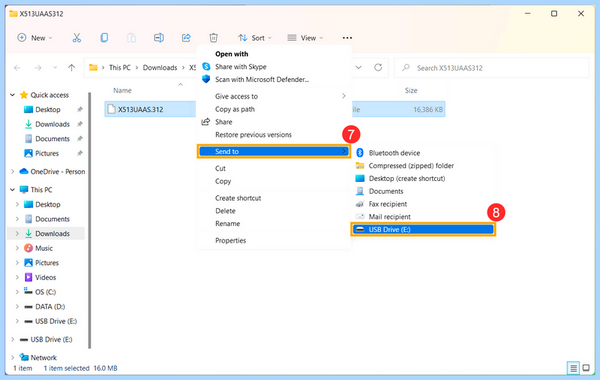
Task: Click the Copy icon in toolbar
Action: click(104, 38)
